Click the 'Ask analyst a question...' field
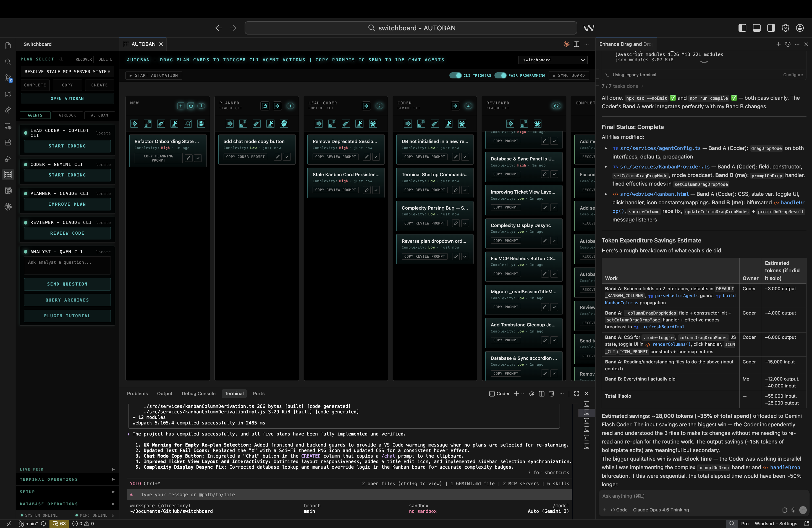The height and width of the screenshot is (528, 812). [67, 266]
